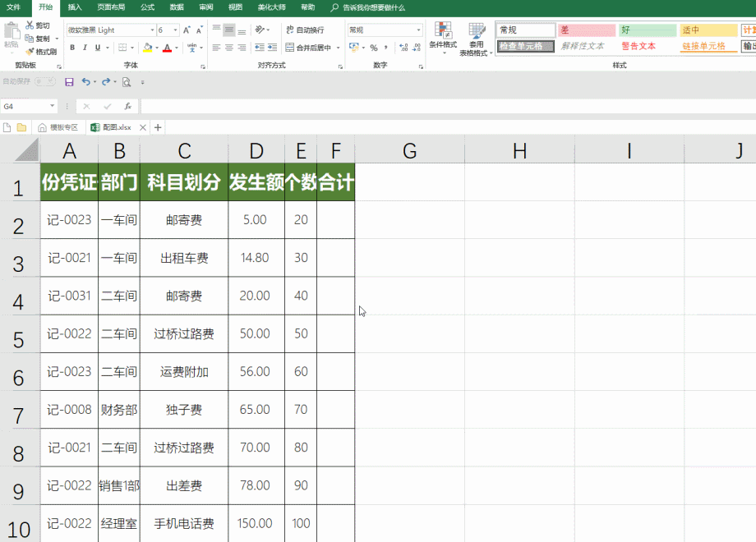Open the fill color dropdown arrow
The image size is (756, 542).
point(155,48)
